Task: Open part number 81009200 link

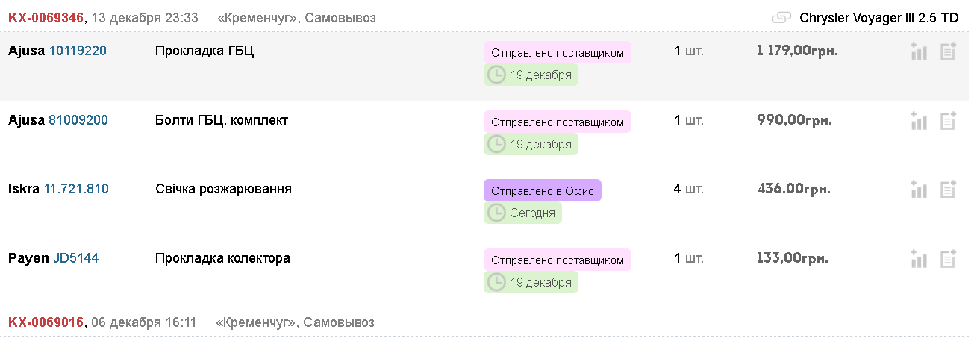Action: tap(78, 120)
